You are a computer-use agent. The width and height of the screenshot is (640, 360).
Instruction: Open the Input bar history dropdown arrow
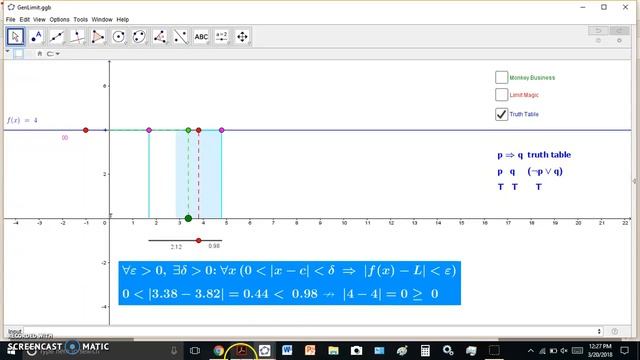pos(599,331)
